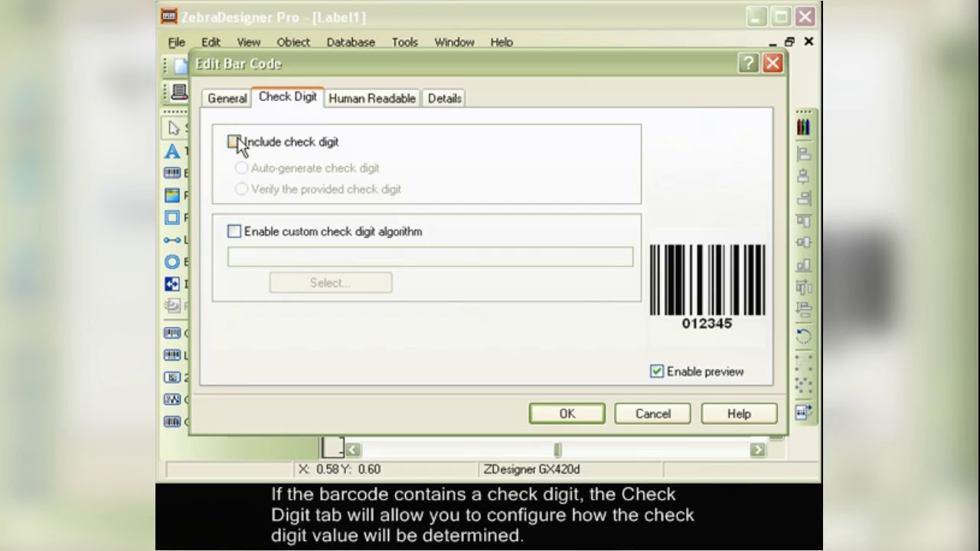Click the horizontal scrollbar left arrow
Screen dimensions: 980x551
point(352,450)
